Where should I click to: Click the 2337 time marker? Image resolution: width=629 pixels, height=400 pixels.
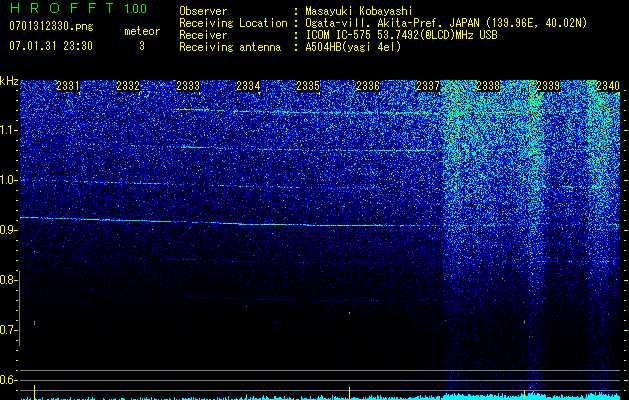point(428,85)
